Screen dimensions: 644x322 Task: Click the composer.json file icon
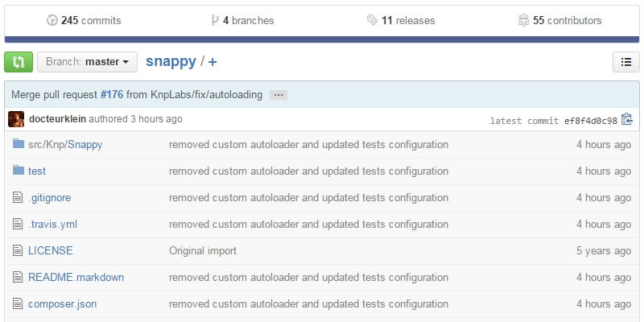[19, 304]
